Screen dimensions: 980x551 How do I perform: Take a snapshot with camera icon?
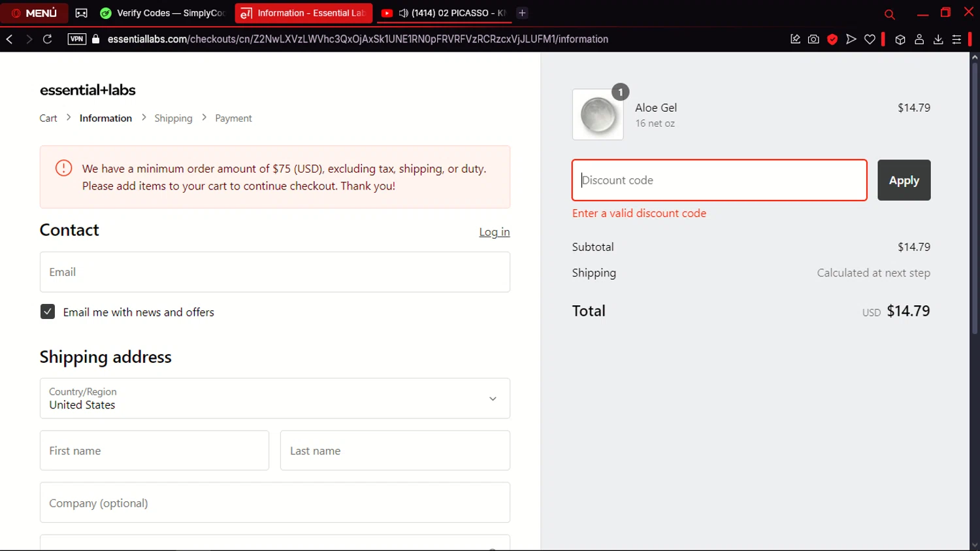[813, 39]
